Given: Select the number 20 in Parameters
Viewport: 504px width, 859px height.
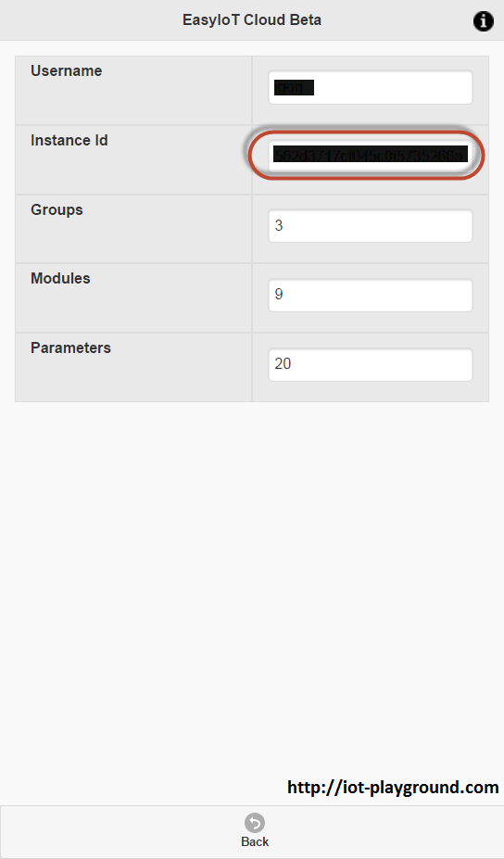Looking at the screenshot, I should click(x=283, y=364).
